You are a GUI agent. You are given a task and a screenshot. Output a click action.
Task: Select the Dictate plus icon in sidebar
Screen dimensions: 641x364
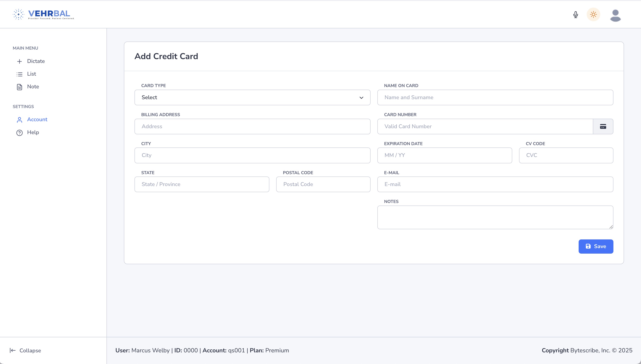click(20, 61)
